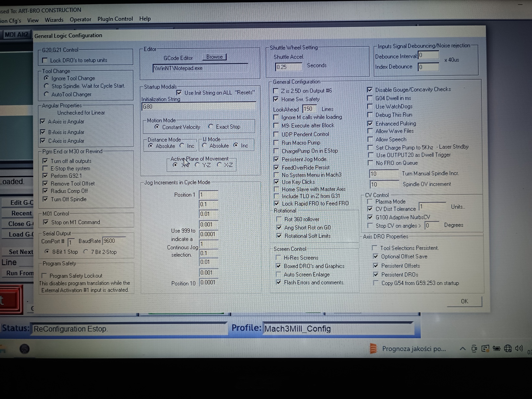
Task: Click Spindle OV increment field
Action: pyautogui.click(x=384, y=184)
